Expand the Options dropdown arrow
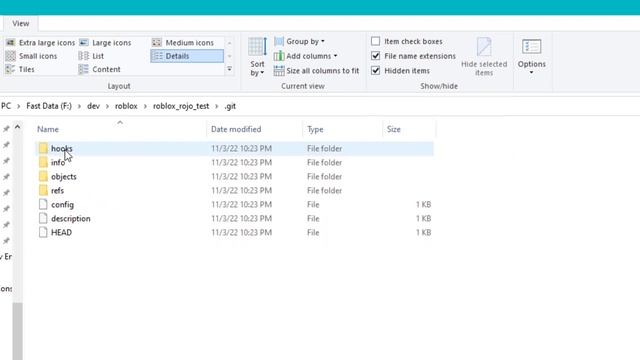This screenshot has width=640, height=360. (531, 73)
